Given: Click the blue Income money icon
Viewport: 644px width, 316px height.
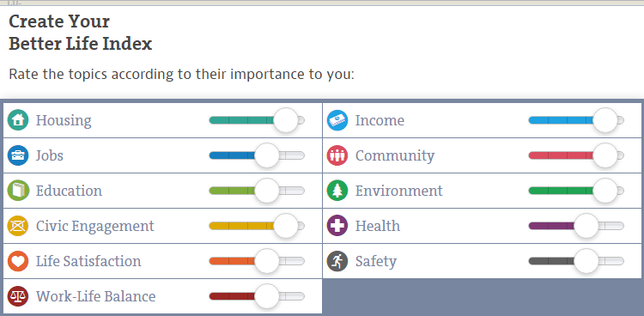Looking at the screenshot, I should 337,120.
